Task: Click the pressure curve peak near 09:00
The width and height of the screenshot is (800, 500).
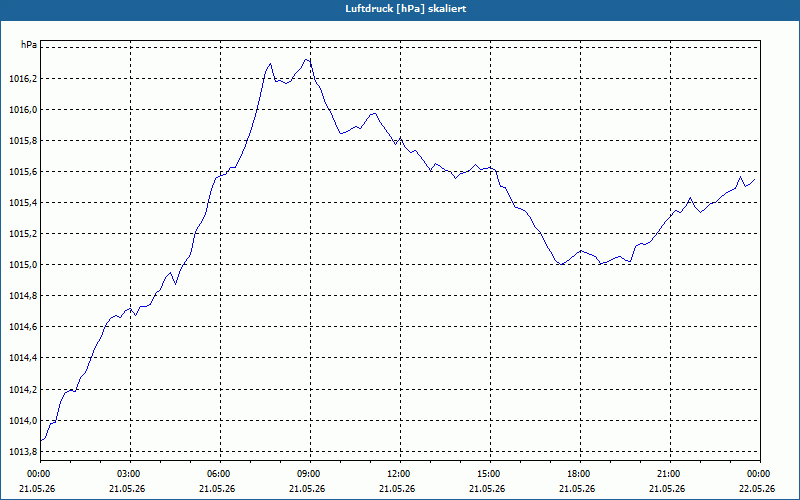Action: (307, 60)
